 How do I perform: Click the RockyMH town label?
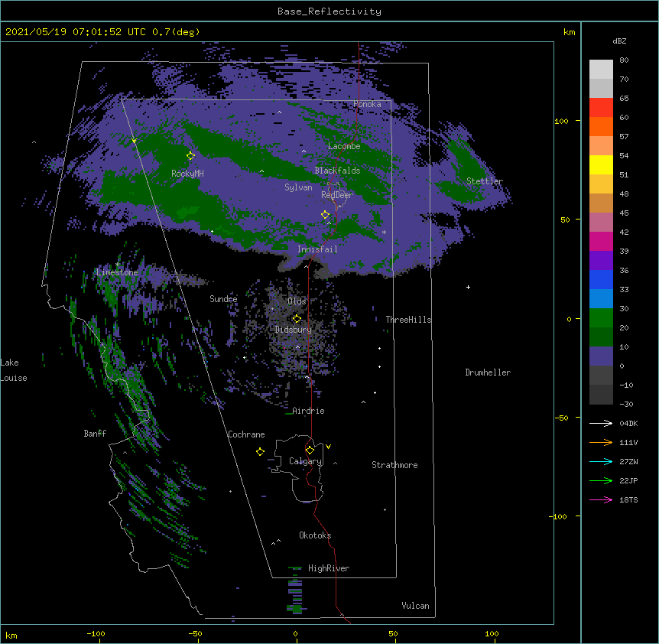pyautogui.click(x=187, y=174)
